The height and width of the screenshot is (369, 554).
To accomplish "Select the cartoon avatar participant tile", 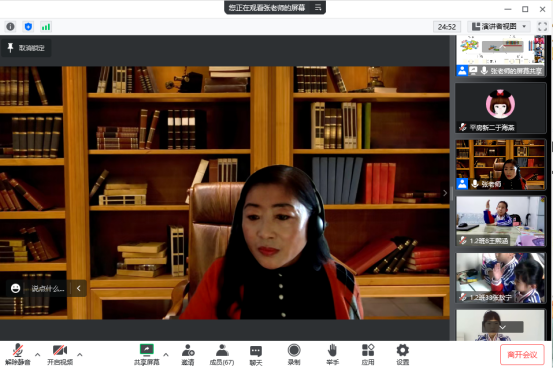I will click(500, 108).
